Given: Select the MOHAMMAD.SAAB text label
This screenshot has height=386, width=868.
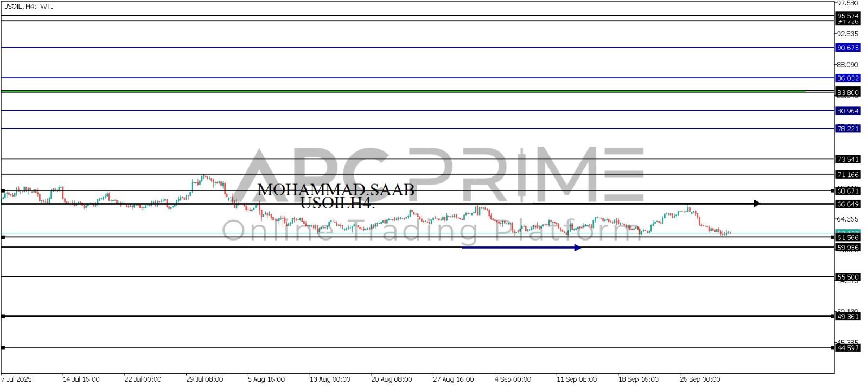Looking at the screenshot, I should [336, 190].
